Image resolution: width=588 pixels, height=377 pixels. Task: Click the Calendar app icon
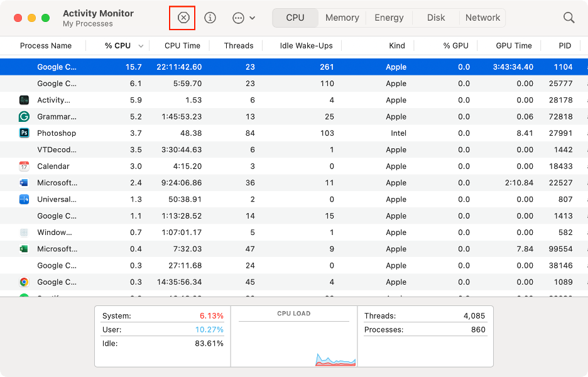pos(24,166)
